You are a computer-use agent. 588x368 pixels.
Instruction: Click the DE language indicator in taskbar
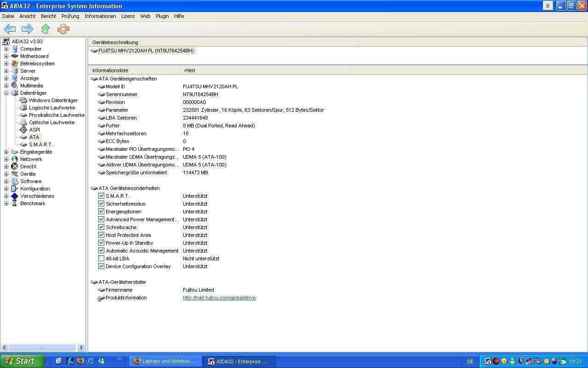tap(470, 362)
